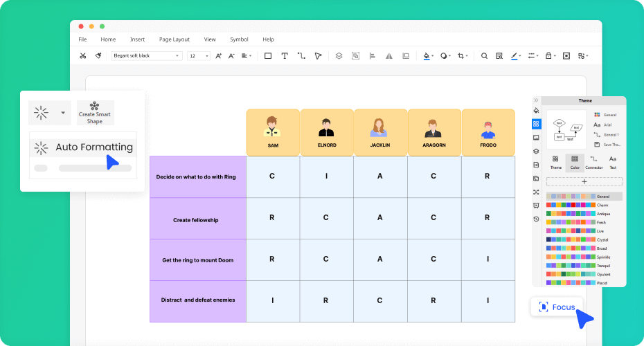This screenshot has width=644, height=346.
Task: Click Save Theme option in Theme panel
Action: [607, 145]
